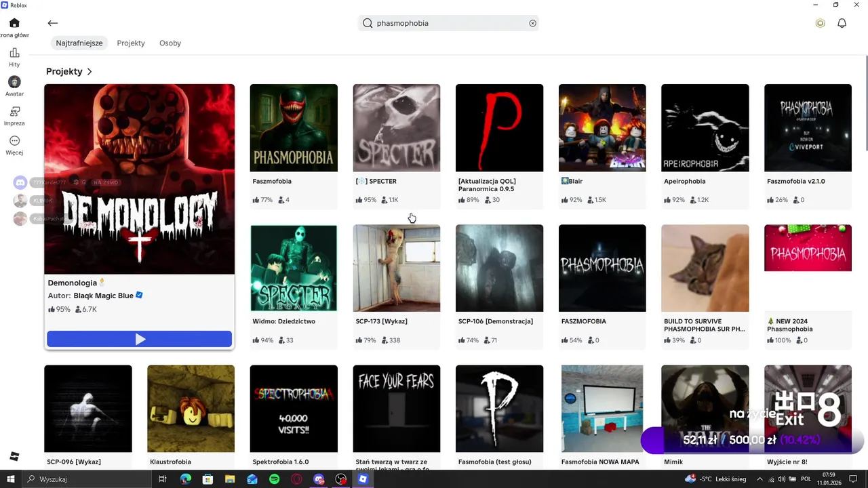868x488 pixels.
Task: Click the Windows taskbar search box
Action: pyautogui.click(x=86, y=479)
